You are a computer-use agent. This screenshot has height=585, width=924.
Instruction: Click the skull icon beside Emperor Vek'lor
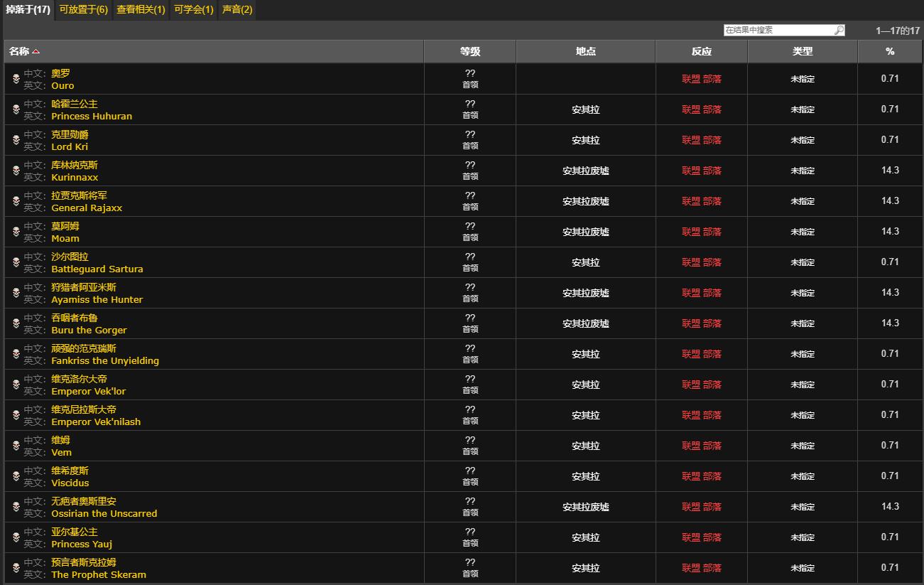(16, 385)
